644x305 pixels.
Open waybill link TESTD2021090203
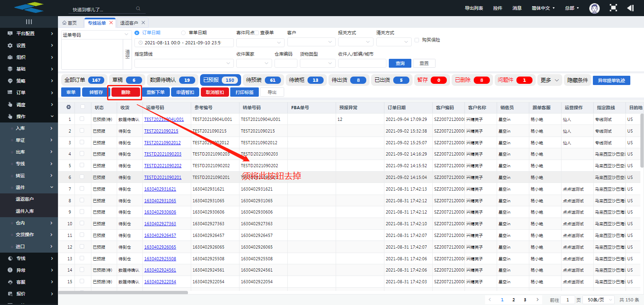[163, 154]
